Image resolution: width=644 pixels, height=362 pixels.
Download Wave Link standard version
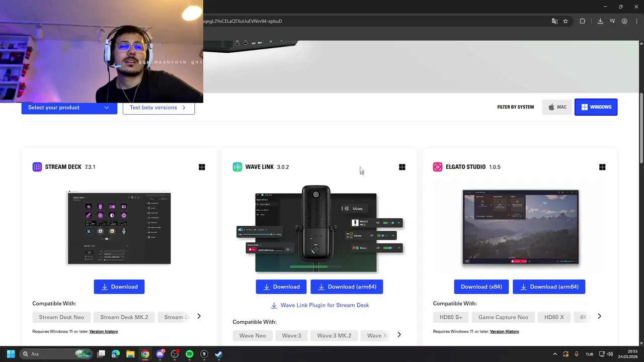(281, 287)
